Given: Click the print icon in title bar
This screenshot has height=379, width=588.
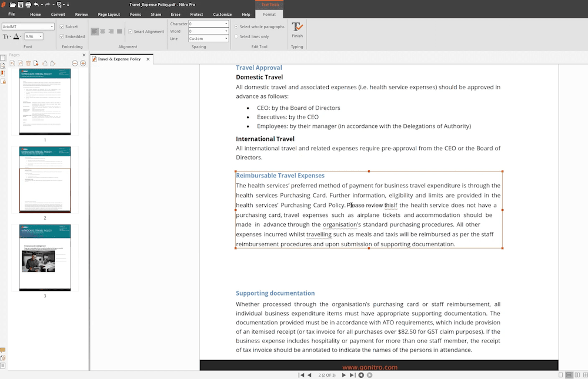Looking at the screenshot, I should 28,5.
